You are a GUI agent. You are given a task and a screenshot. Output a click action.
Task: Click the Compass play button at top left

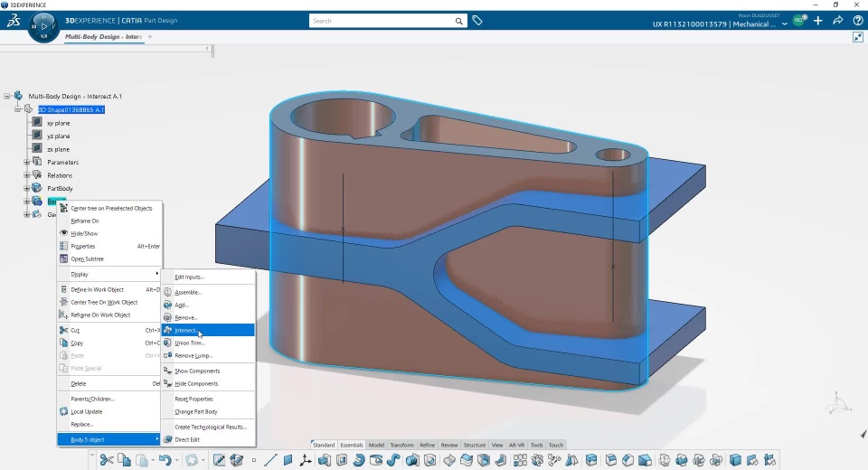point(43,26)
